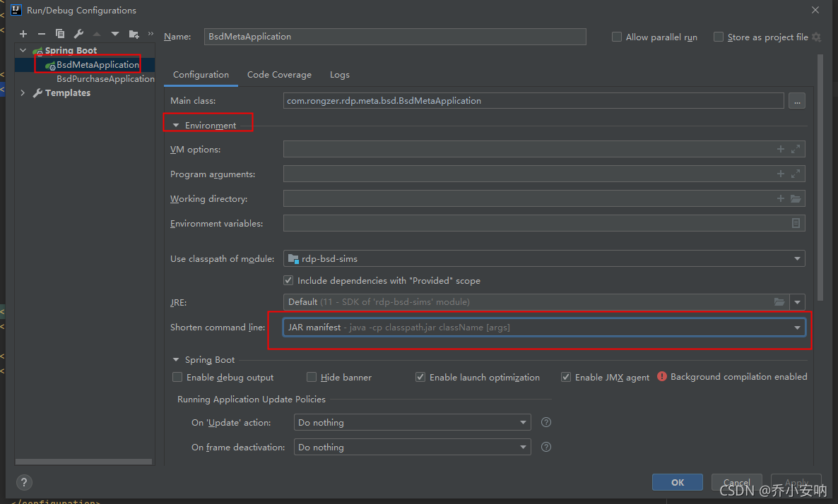838x504 pixels.
Task: Open Use classpath of module dropdown
Action: [x=543, y=259]
